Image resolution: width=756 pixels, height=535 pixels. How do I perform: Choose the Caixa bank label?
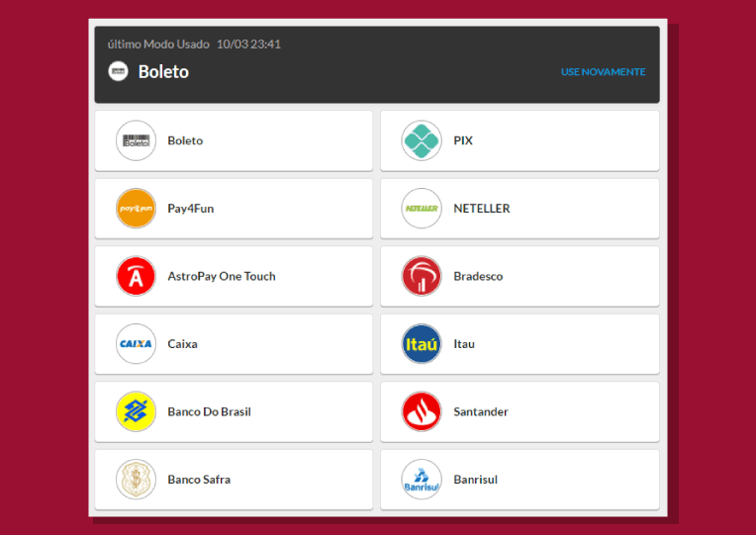(x=182, y=344)
